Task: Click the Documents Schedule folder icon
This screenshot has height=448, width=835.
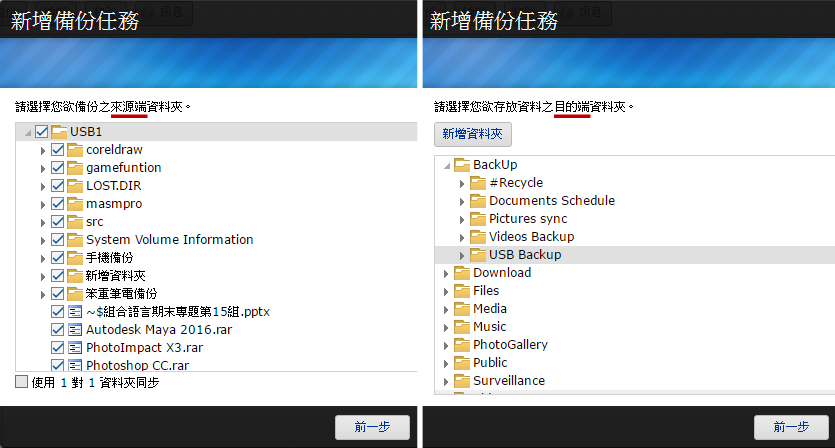Action: coord(478,201)
